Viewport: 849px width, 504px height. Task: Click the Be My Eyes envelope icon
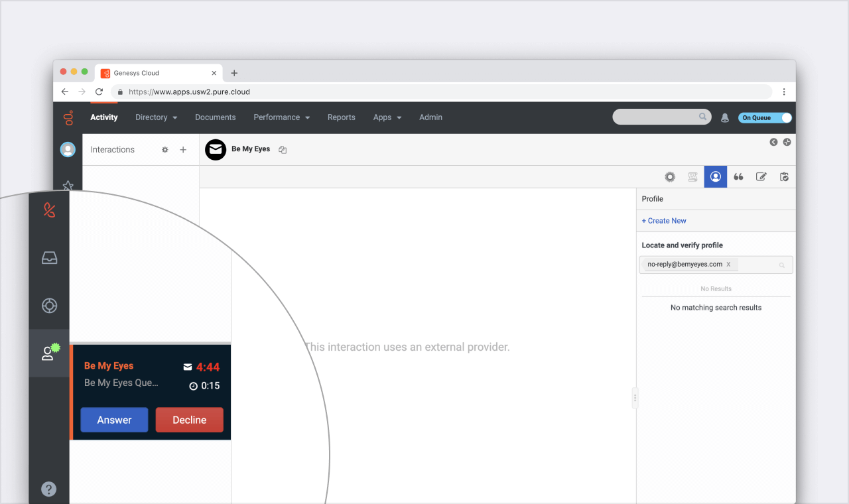pos(216,150)
